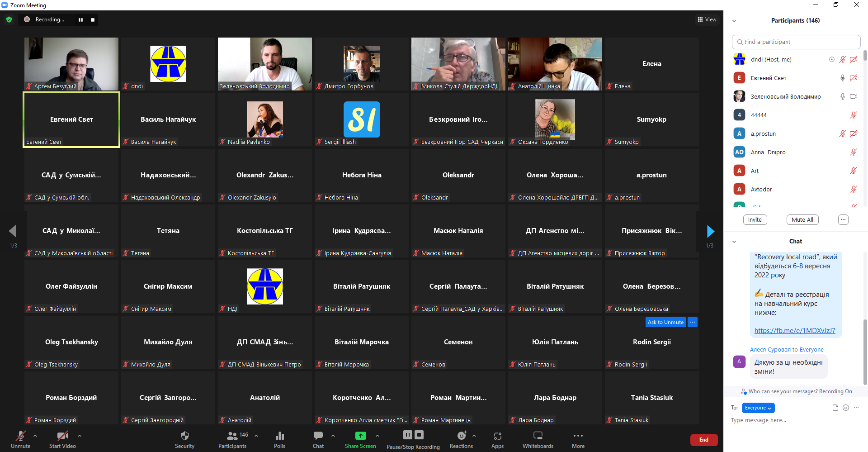Open the More menu in toolbar
This screenshot has width=868, height=452.
[578, 436]
